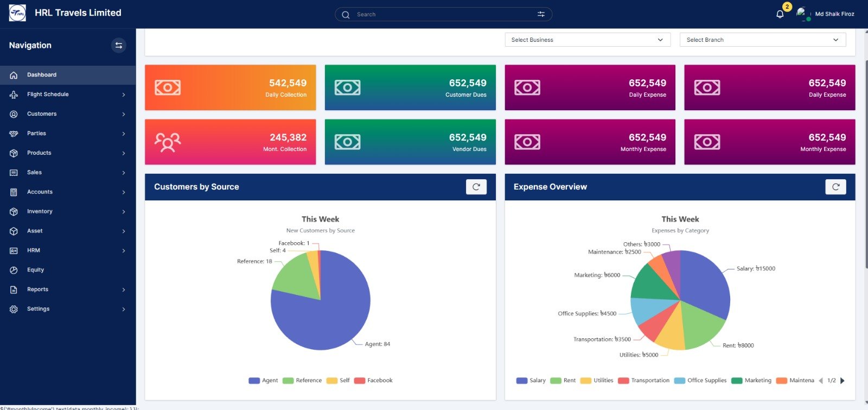Click the Customers person icon
Image resolution: width=868 pixels, height=410 pixels.
14,114
